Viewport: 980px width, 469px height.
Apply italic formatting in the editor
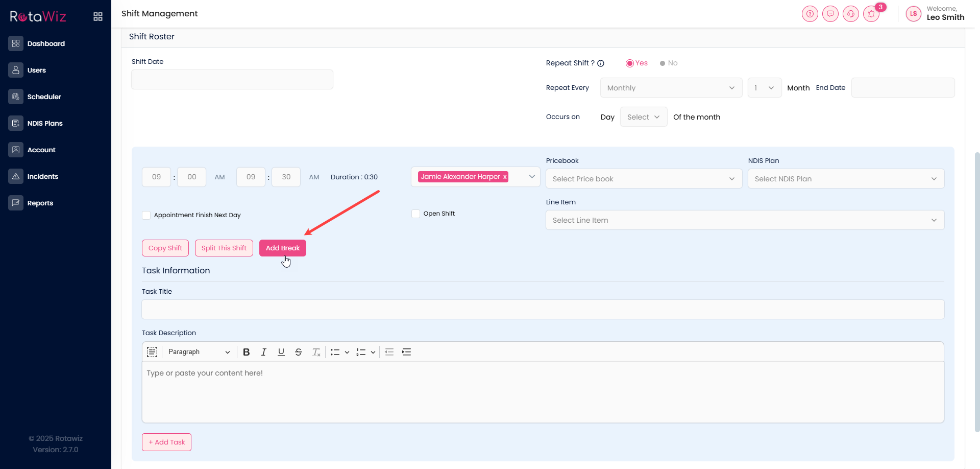point(263,352)
